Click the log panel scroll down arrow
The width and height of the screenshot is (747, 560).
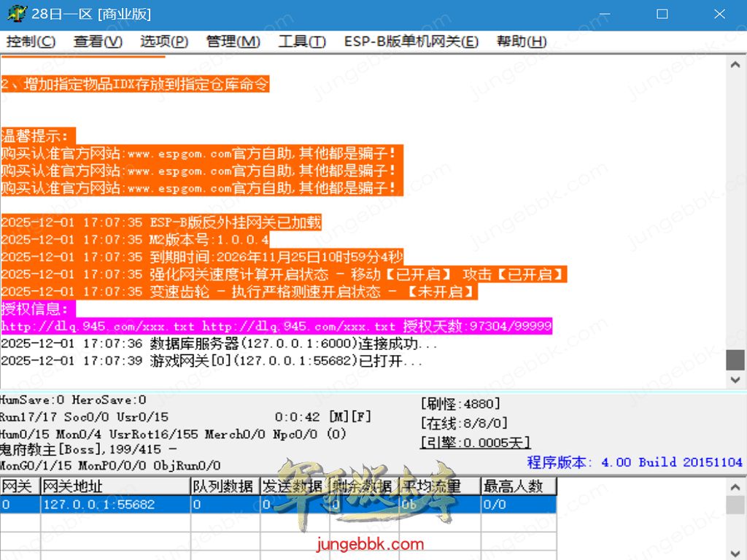pyautogui.click(x=735, y=380)
